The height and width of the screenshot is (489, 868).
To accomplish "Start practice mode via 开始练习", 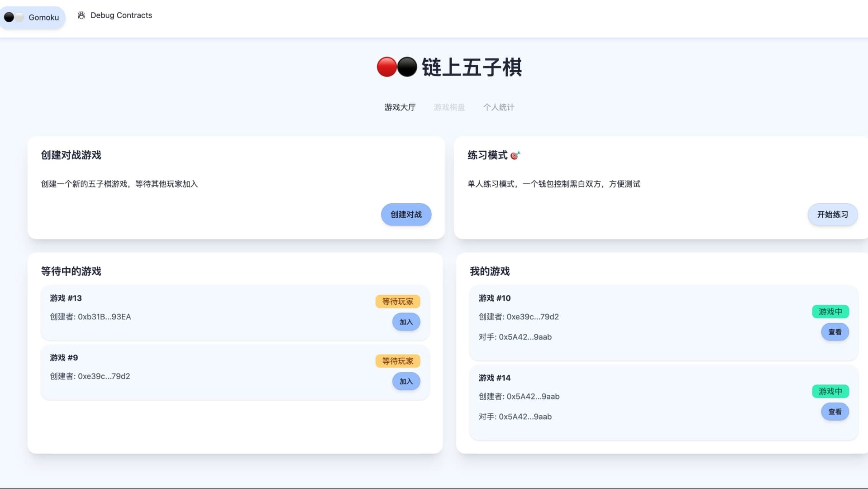I will coord(832,214).
